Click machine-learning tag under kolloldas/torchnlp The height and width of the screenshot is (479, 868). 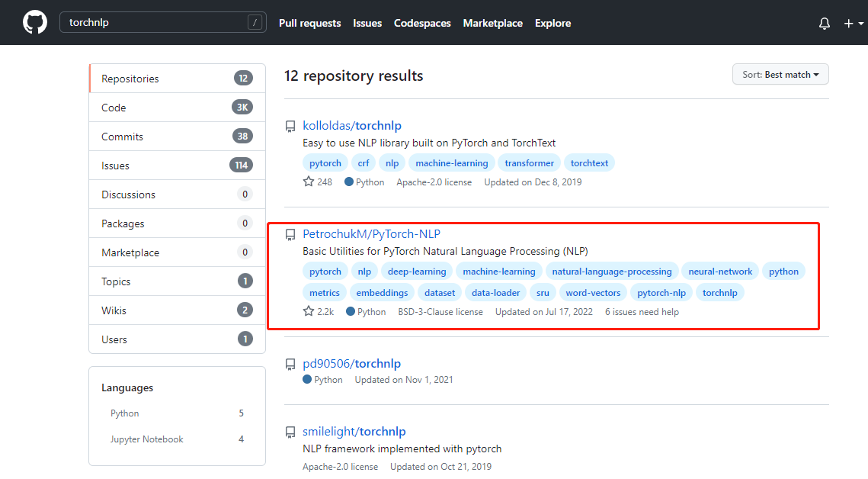[x=452, y=162]
